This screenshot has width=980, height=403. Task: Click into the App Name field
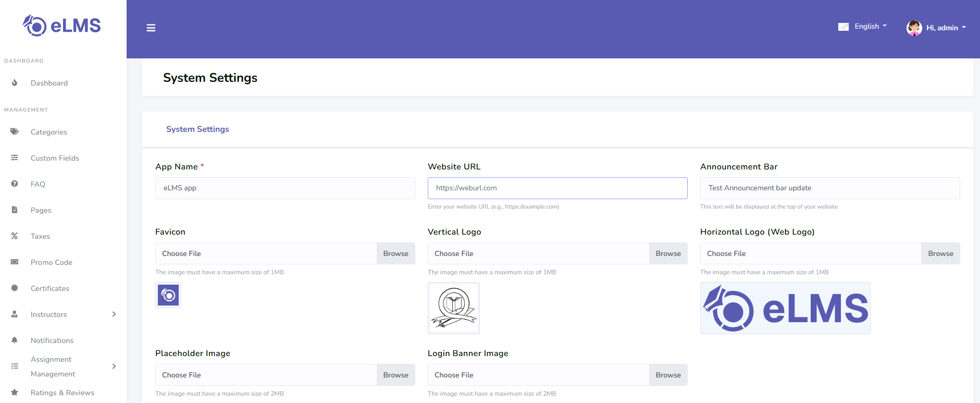(285, 188)
